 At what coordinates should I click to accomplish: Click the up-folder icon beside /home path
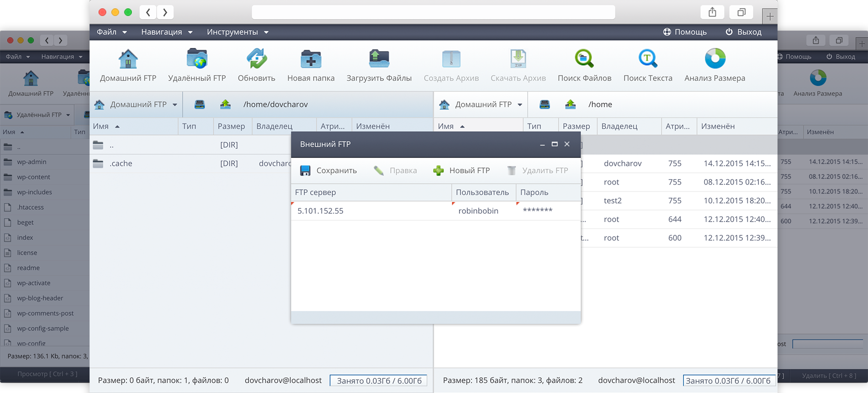point(570,104)
